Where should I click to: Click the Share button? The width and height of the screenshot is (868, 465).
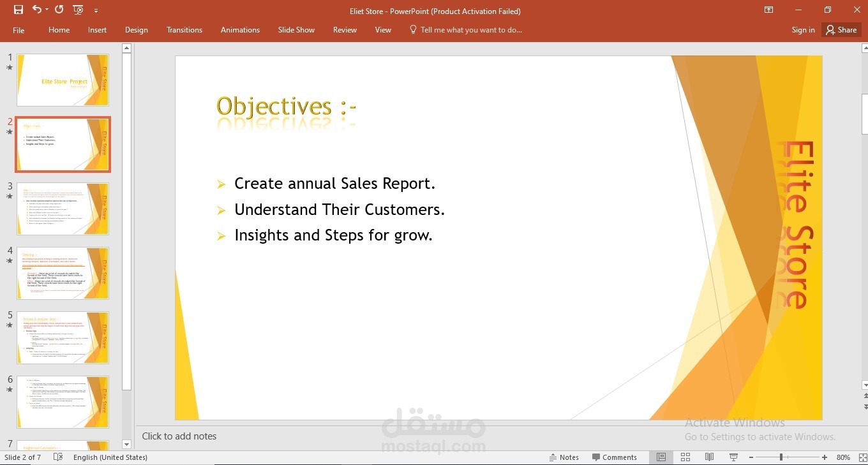[841, 30]
